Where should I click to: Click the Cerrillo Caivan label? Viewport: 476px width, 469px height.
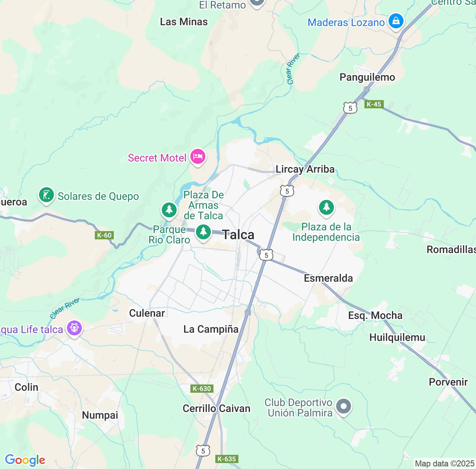click(x=216, y=408)
